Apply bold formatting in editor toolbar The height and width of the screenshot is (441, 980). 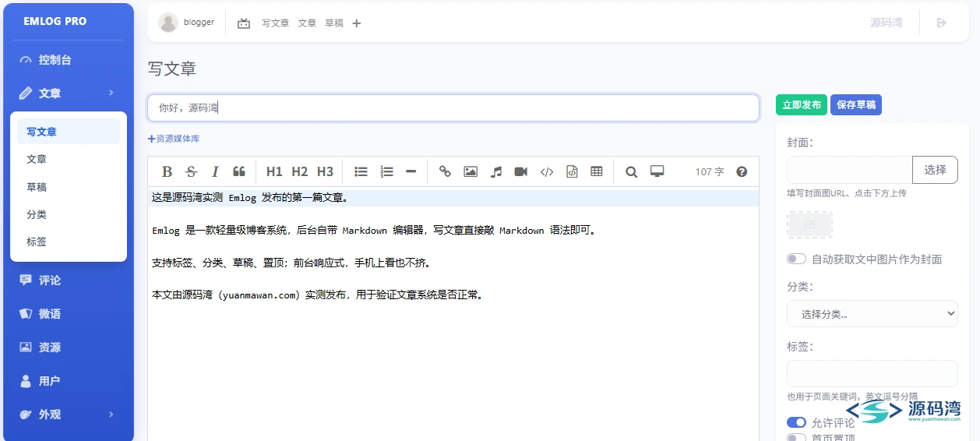click(167, 171)
